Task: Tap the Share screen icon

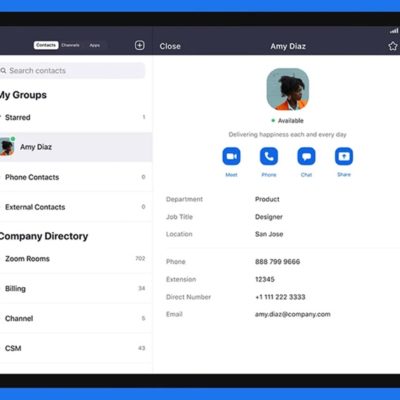Action: [x=344, y=156]
